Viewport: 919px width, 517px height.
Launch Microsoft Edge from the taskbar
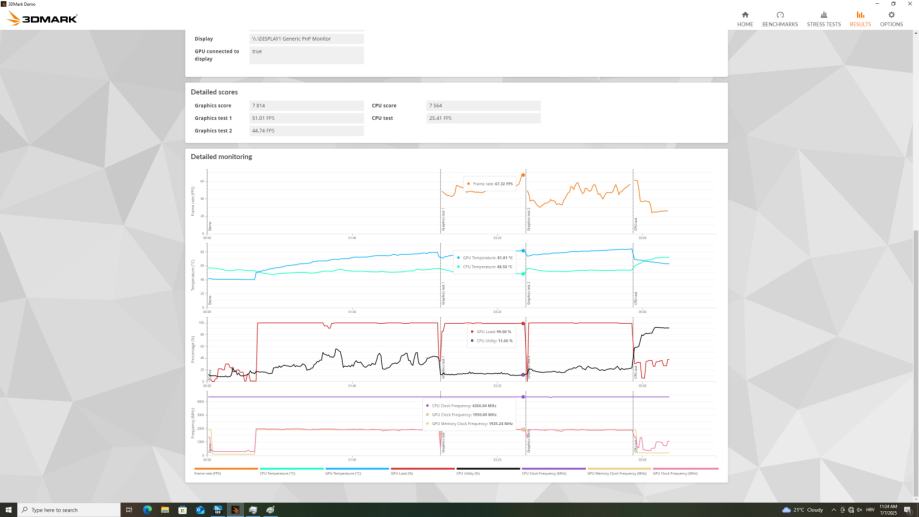(x=147, y=510)
